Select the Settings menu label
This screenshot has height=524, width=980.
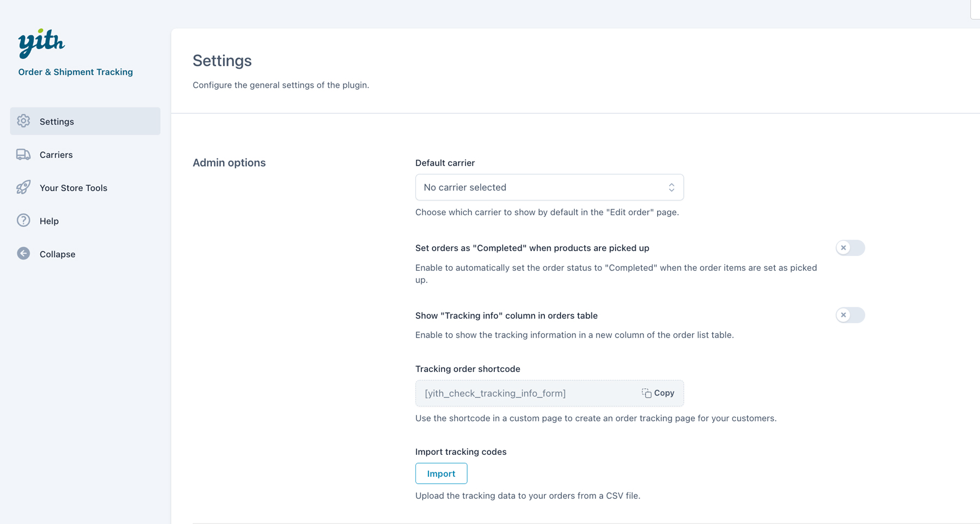click(57, 121)
